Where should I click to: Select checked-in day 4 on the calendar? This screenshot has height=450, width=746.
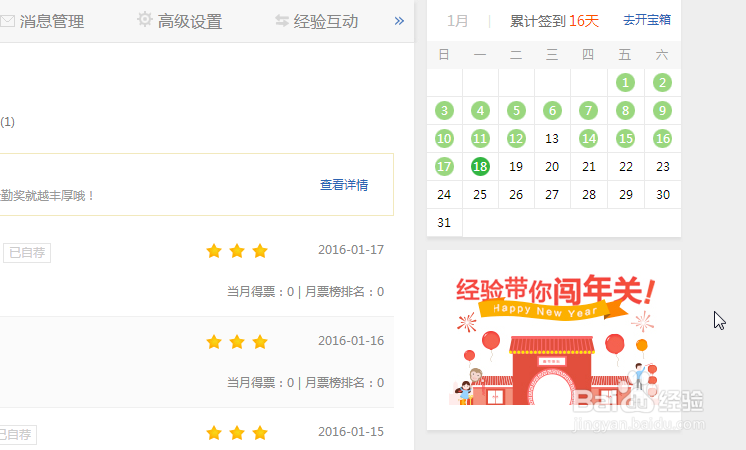point(480,111)
